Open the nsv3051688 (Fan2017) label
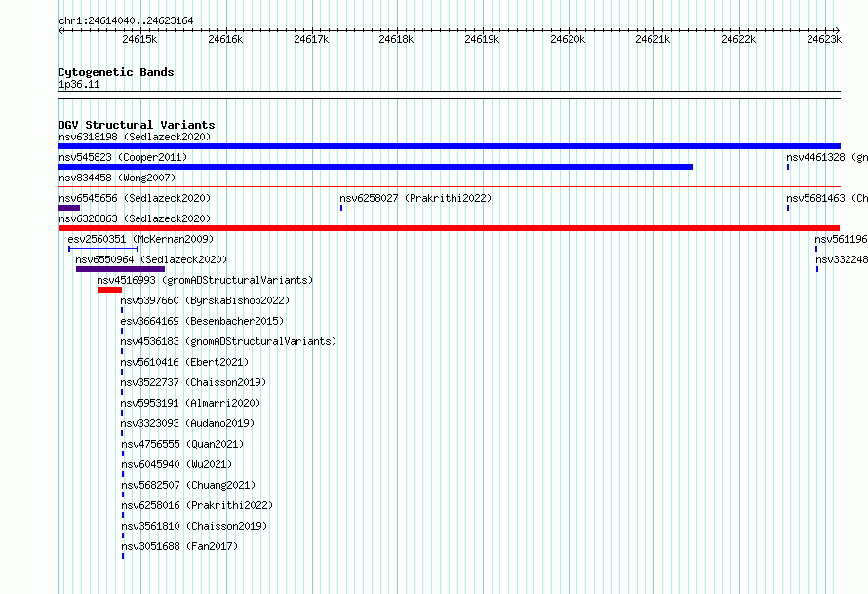This screenshot has width=868, height=594. [179, 546]
